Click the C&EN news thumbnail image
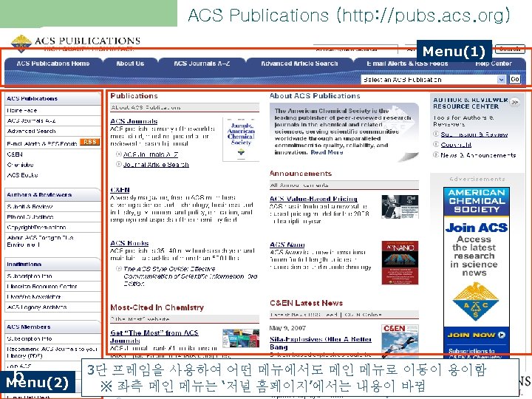 (400, 340)
